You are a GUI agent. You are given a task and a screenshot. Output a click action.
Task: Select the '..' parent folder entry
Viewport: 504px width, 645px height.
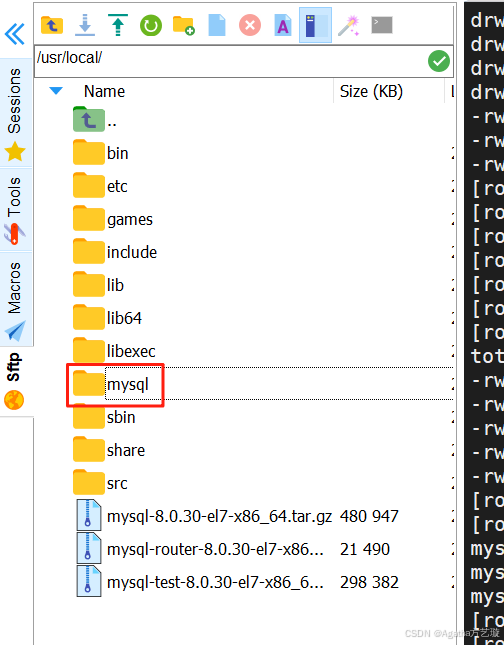pyautogui.click(x=95, y=120)
